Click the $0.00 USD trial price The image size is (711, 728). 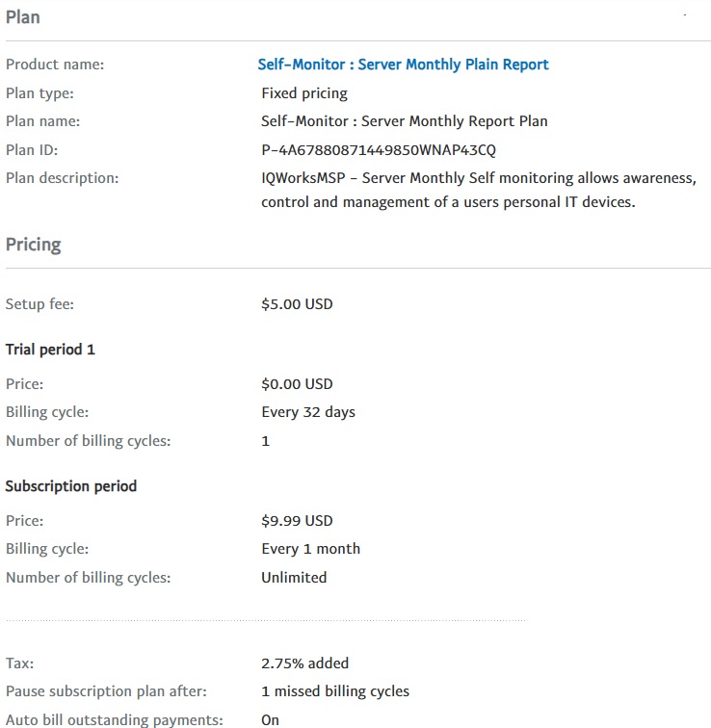coord(297,384)
